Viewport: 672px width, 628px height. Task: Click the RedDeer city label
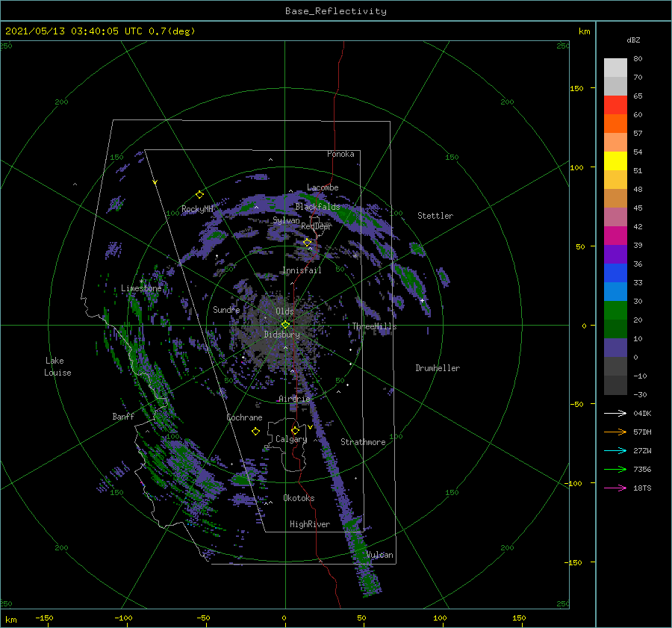pos(317,226)
